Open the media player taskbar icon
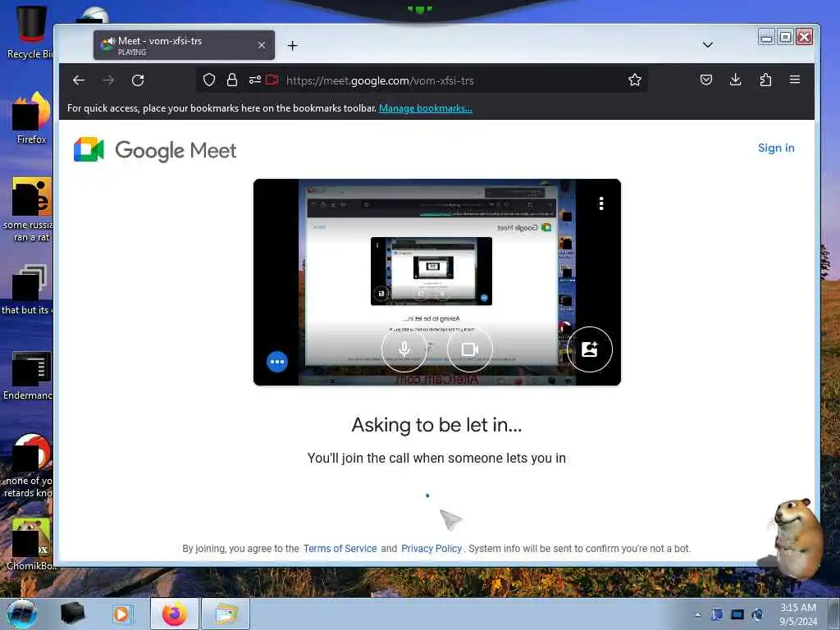Screen dimensions: 840x630 click(x=121, y=614)
